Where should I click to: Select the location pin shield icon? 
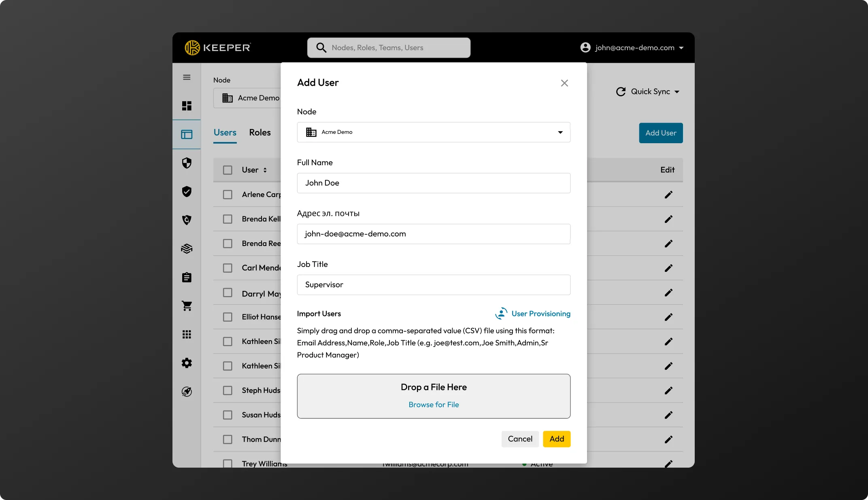point(187,220)
